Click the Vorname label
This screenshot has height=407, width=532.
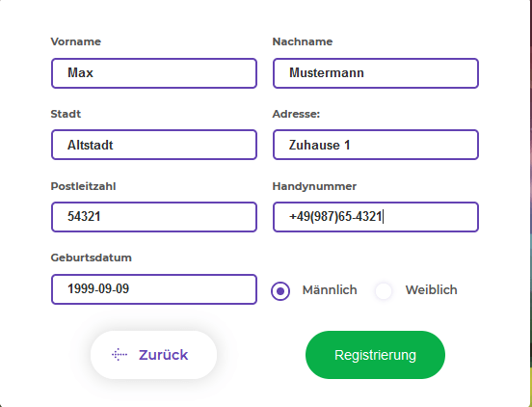76,41
